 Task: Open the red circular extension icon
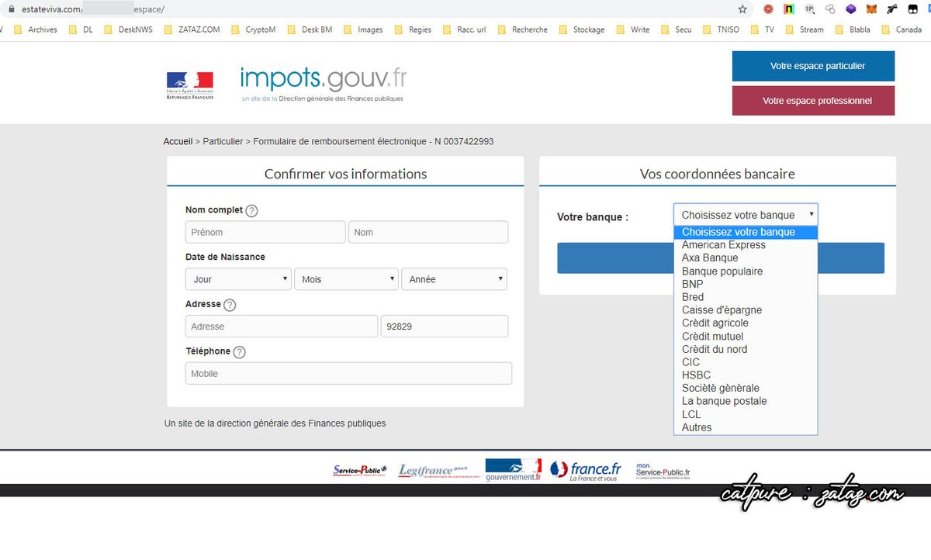tap(768, 9)
